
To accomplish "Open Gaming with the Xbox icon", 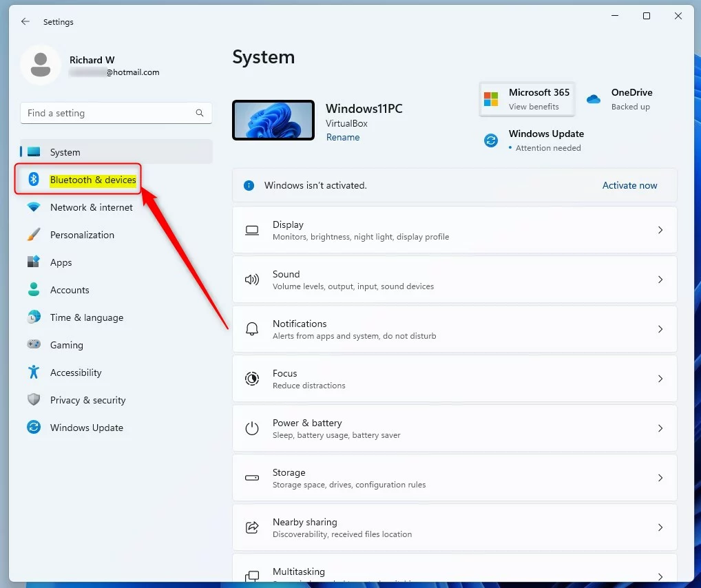I will 34,345.
